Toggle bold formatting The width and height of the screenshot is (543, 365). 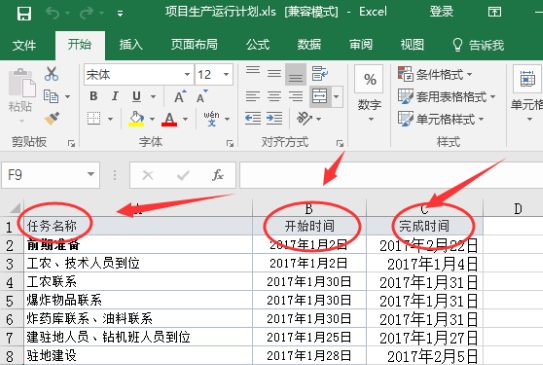tap(94, 96)
